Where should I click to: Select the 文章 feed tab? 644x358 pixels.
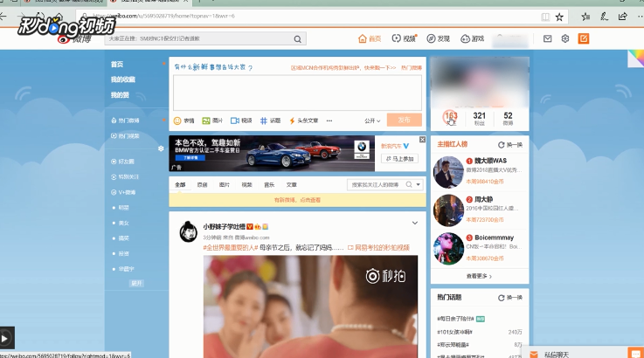(292, 185)
